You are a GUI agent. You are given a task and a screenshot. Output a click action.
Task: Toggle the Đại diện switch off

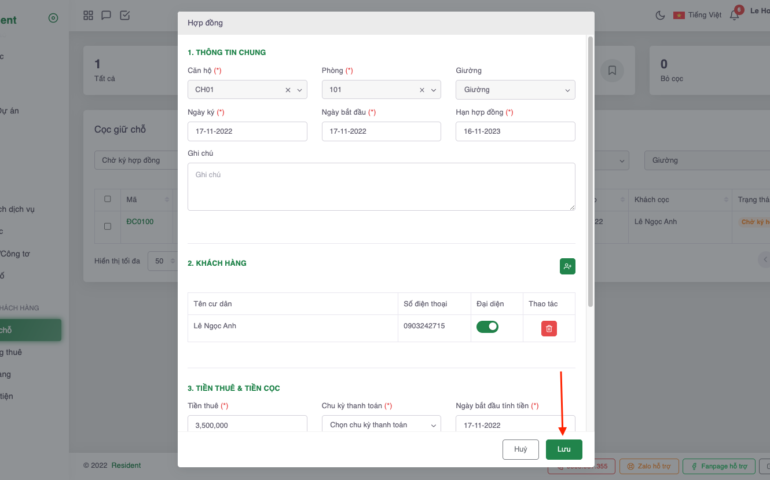click(487, 326)
